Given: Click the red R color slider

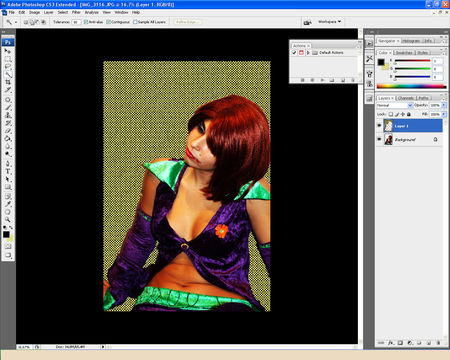Looking at the screenshot, I should point(413,61).
